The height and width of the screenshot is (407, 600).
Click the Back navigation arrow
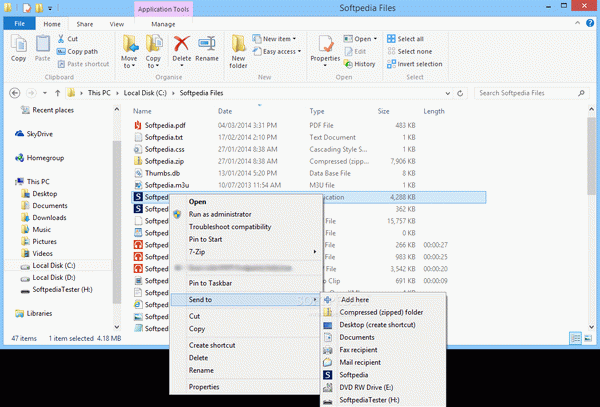(15, 93)
